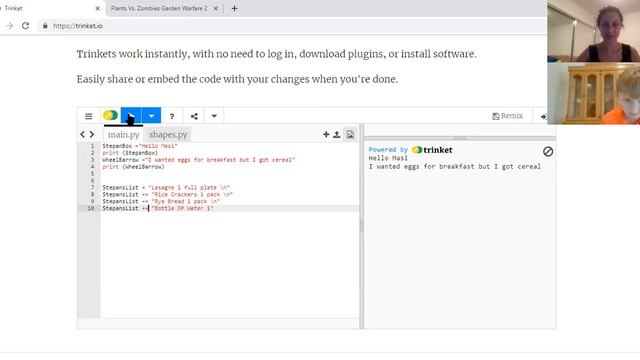Stop output with the cancel circle icon
This screenshot has height=360, width=640.
(548, 151)
